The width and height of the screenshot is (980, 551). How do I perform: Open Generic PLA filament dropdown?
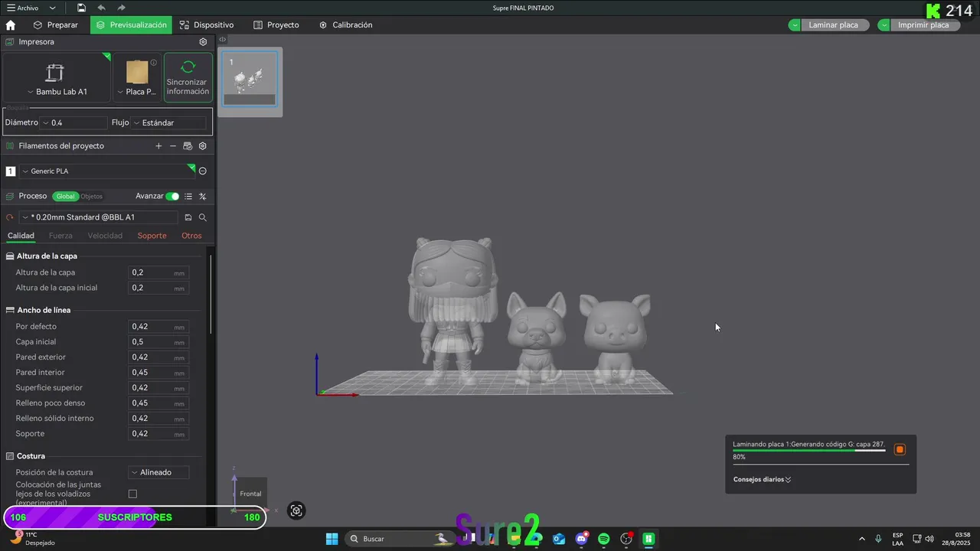coord(107,171)
